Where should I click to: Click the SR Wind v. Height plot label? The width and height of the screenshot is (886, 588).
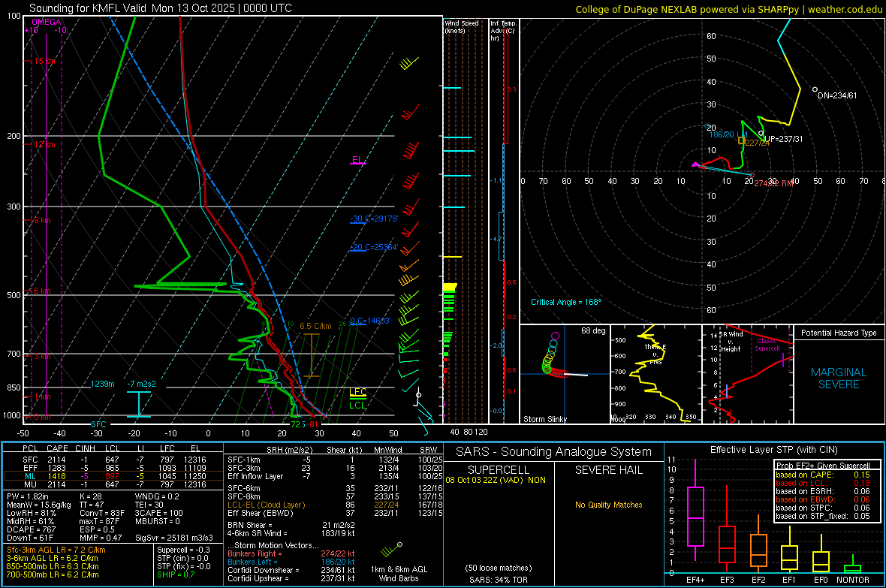coord(731,342)
